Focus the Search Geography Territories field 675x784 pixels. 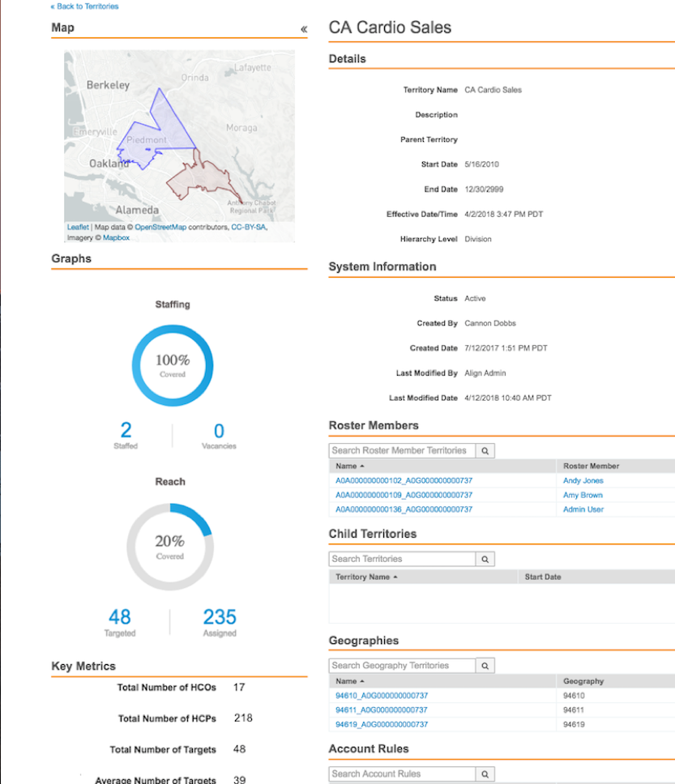402,666
